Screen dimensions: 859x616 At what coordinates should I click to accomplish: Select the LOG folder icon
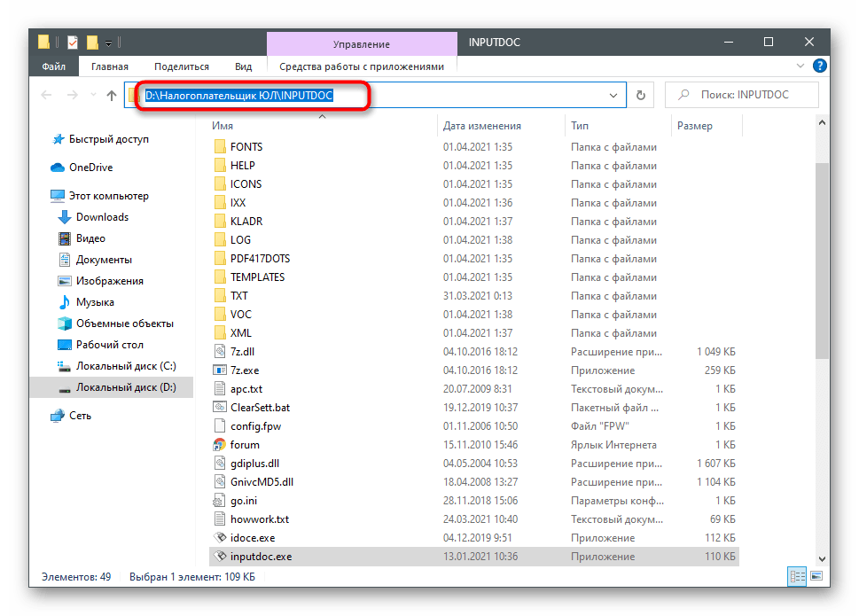220,240
